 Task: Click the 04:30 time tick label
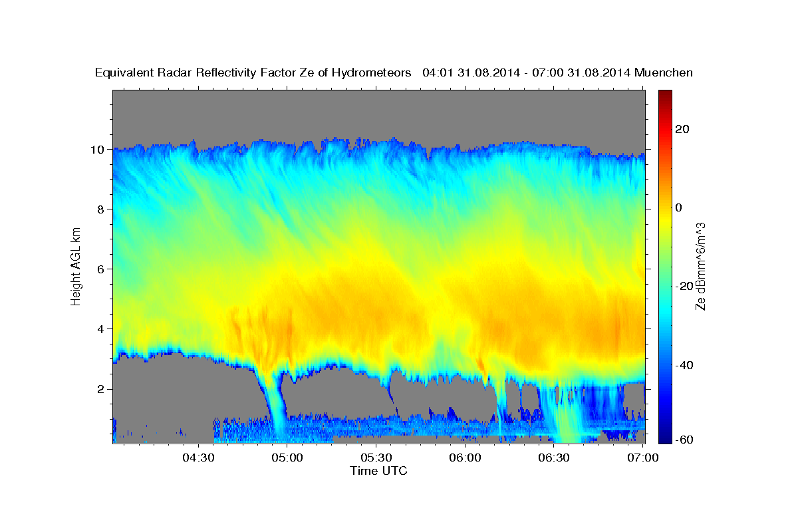tap(198, 458)
